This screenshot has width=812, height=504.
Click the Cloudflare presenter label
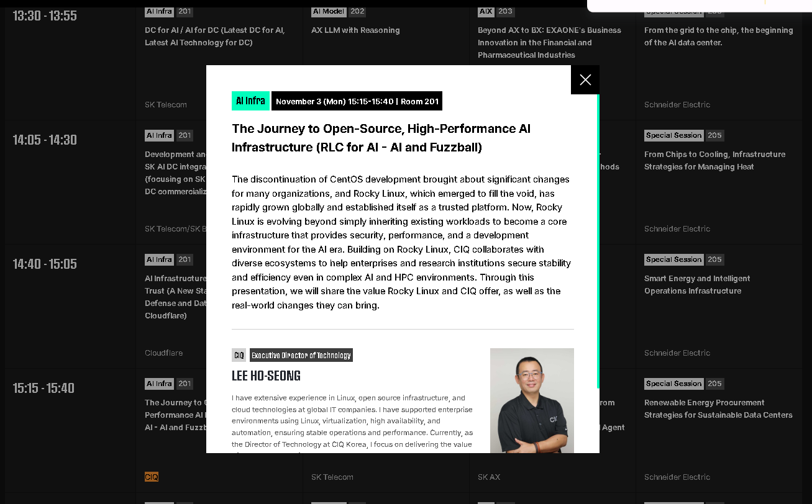[x=163, y=353]
